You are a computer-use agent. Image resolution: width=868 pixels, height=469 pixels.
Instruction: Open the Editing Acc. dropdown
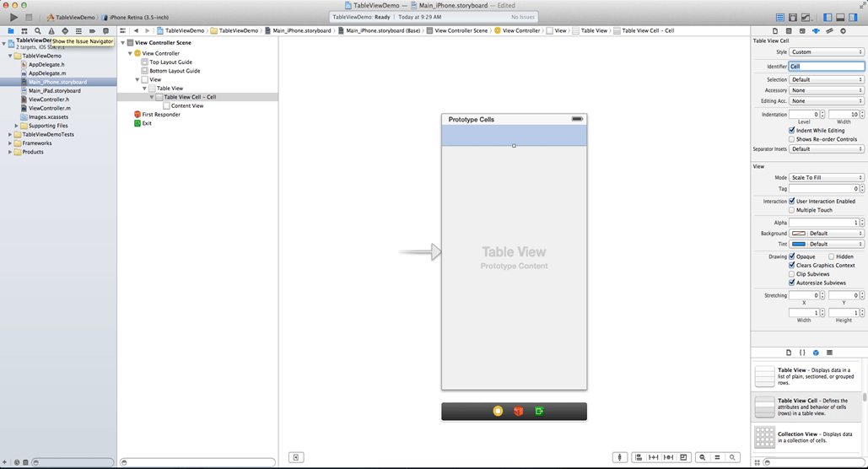tap(827, 101)
